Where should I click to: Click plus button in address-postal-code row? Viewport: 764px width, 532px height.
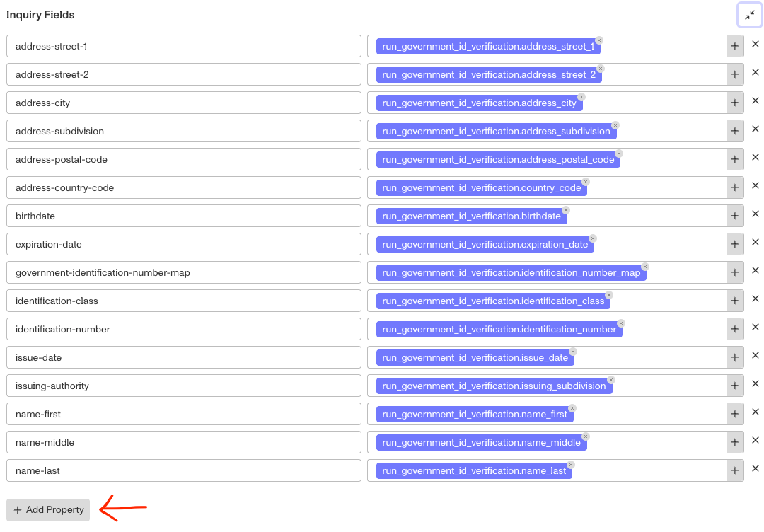coord(735,159)
